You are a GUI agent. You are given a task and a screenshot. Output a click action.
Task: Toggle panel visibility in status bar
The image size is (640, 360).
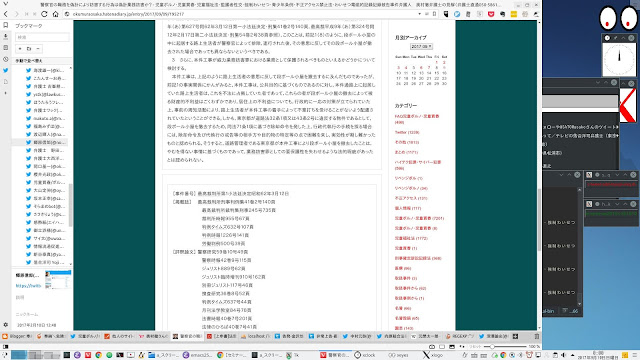[x=5, y=347]
